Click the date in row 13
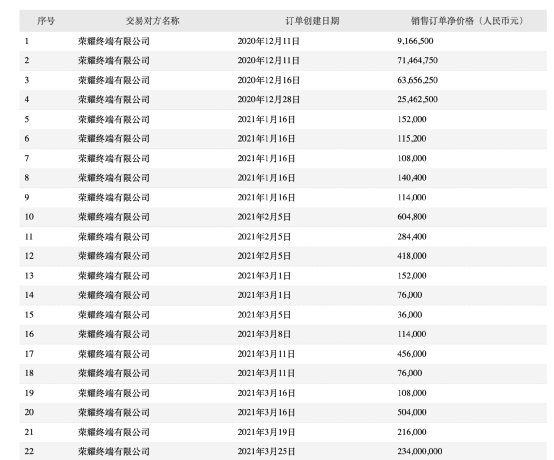Image resolution: width=554 pixels, height=460 pixels. coord(264,276)
